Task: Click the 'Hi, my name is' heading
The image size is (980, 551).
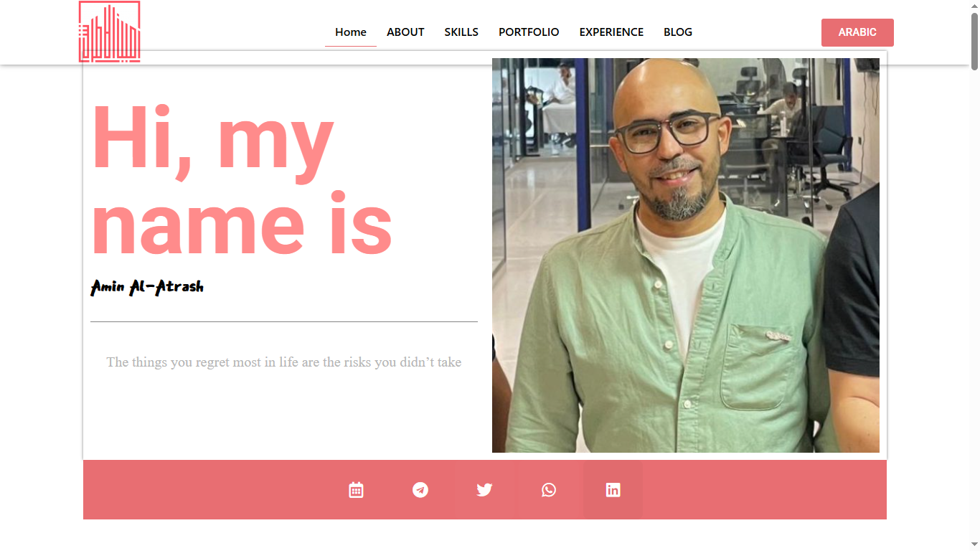Action: [x=242, y=181]
